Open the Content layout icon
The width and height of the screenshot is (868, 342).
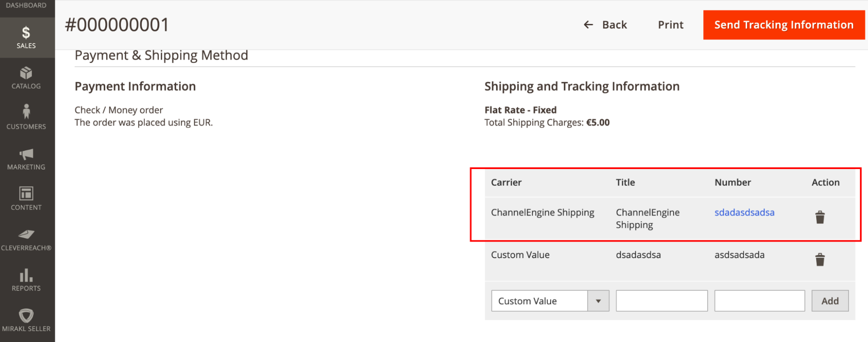pyautogui.click(x=26, y=193)
